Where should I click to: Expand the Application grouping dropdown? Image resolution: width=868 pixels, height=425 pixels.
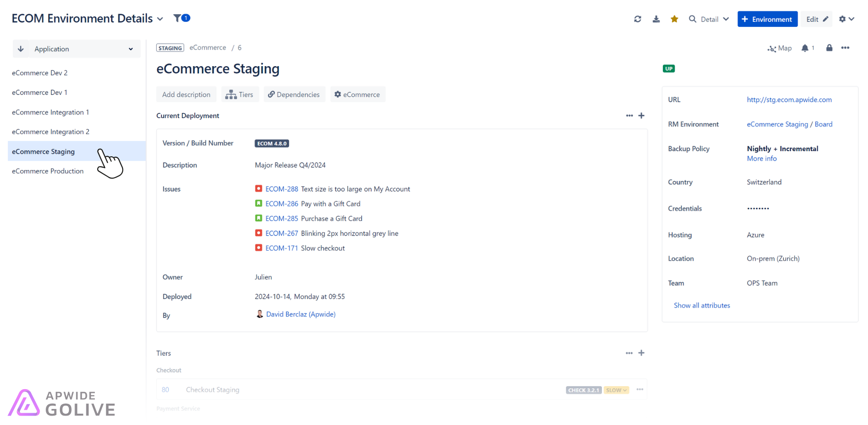(84, 49)
